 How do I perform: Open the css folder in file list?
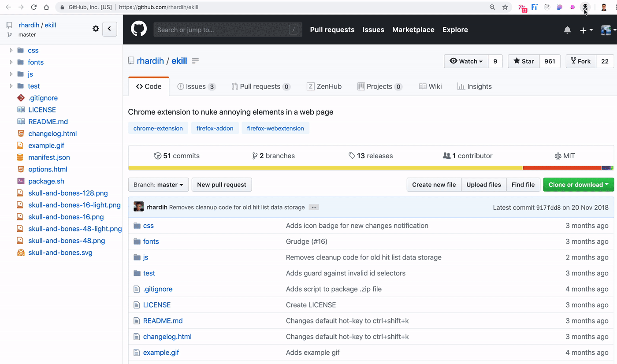pos(149,226)
